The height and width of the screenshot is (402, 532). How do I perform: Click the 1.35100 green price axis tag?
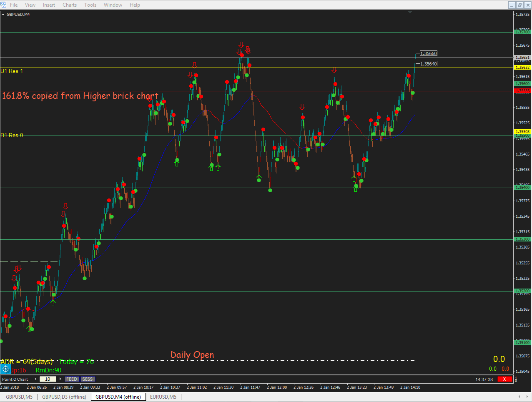coord(522,343)
